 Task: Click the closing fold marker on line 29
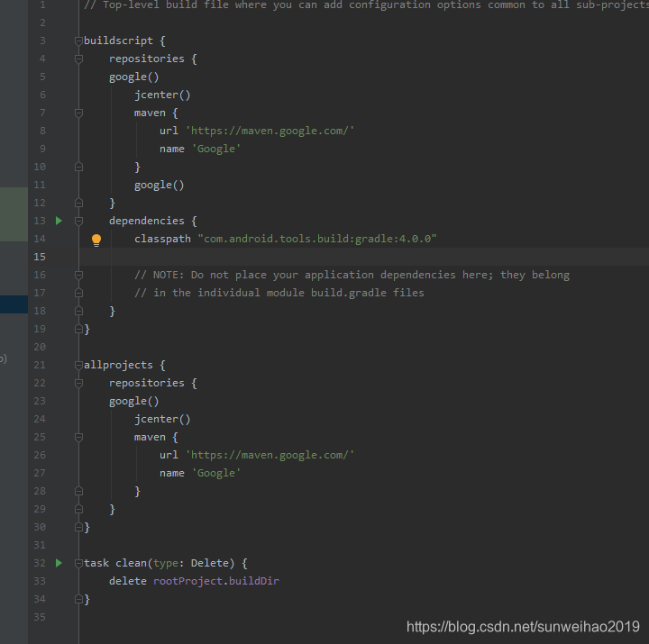click(x=78, y=509)
